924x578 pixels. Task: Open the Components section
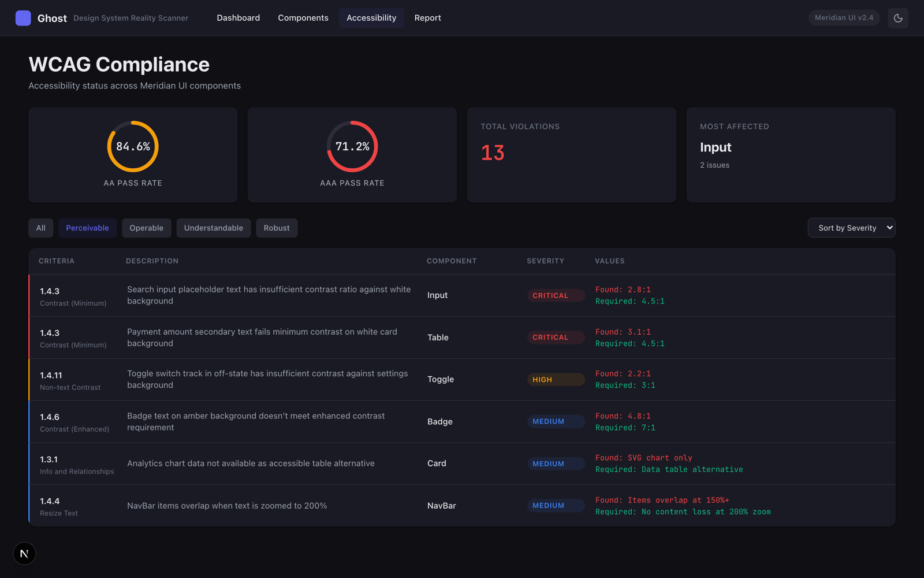tap(303, 18)
